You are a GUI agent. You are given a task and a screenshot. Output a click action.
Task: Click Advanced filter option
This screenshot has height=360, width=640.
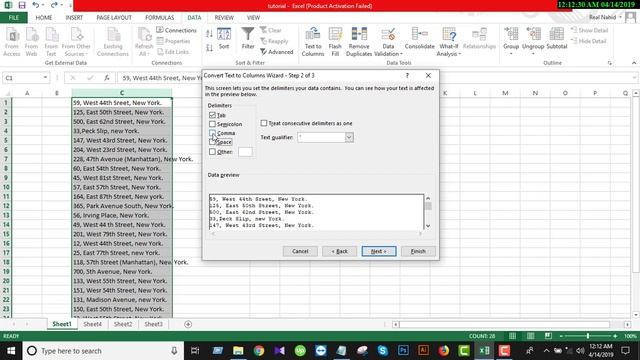tap(277, 52)
